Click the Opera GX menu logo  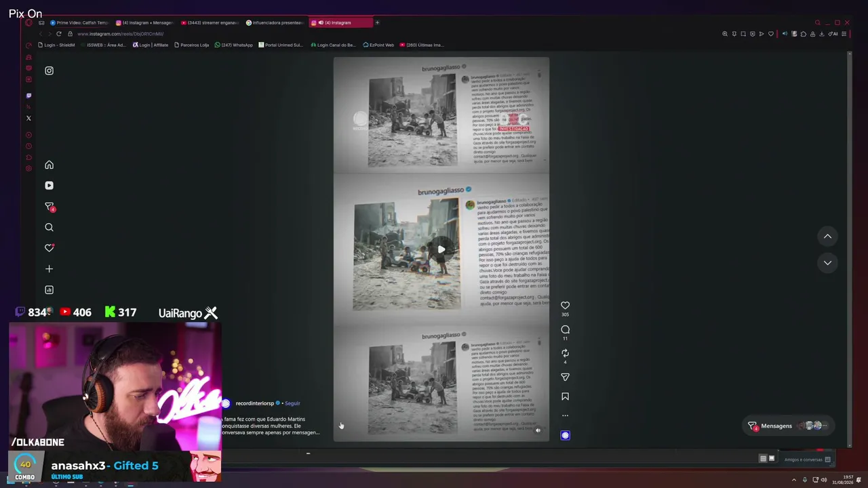(28, 22)
